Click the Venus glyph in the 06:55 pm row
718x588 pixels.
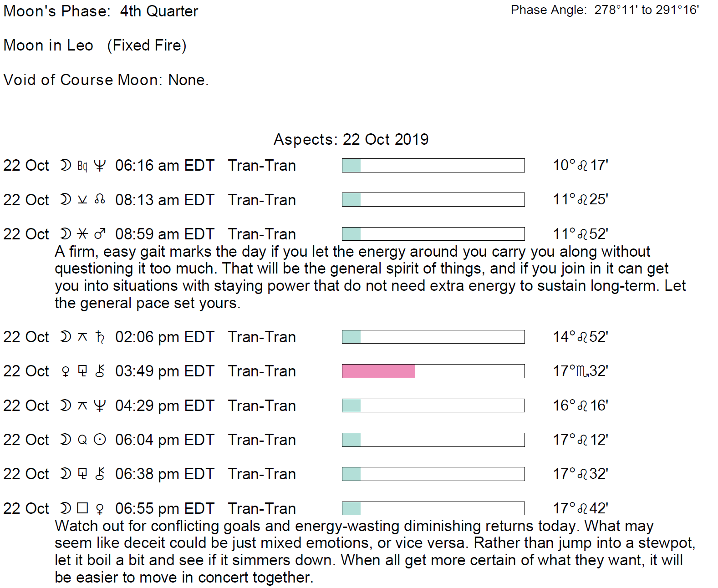pos(100,509)
